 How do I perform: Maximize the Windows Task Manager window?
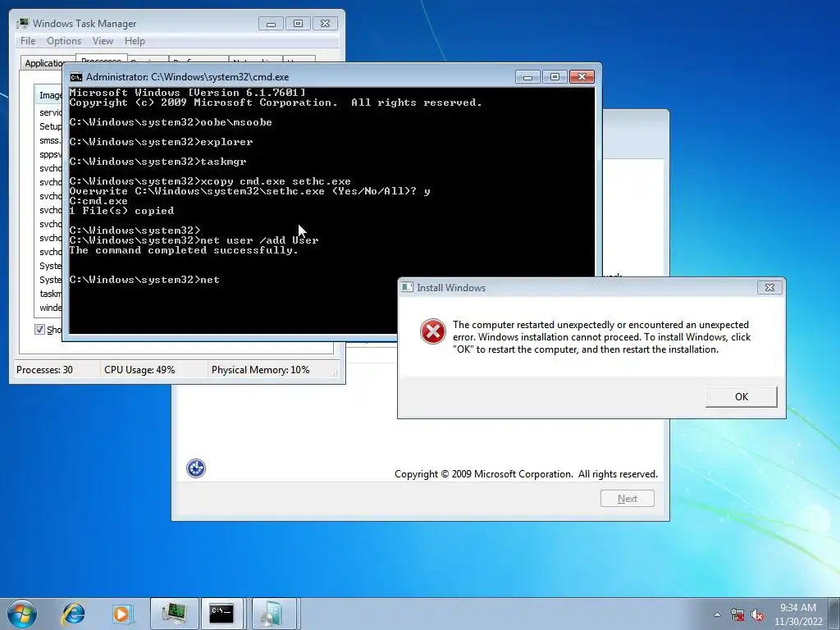click(298, 24)
